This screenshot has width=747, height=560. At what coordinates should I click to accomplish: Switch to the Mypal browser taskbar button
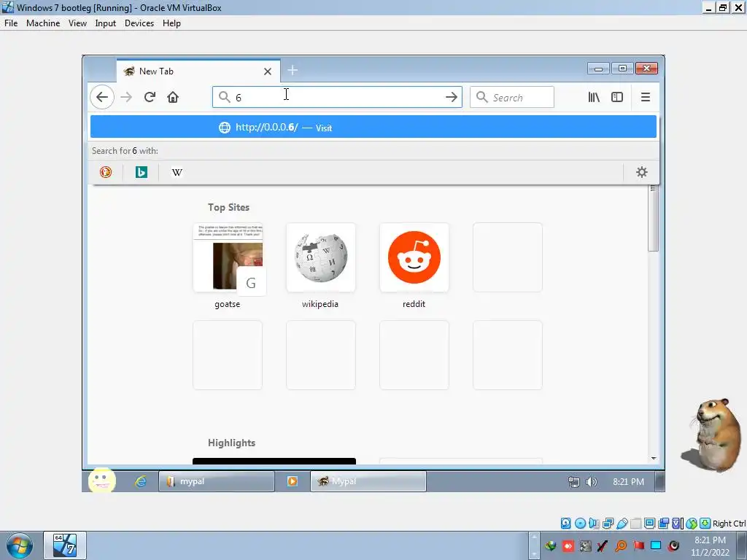click(x=368, y=481)
